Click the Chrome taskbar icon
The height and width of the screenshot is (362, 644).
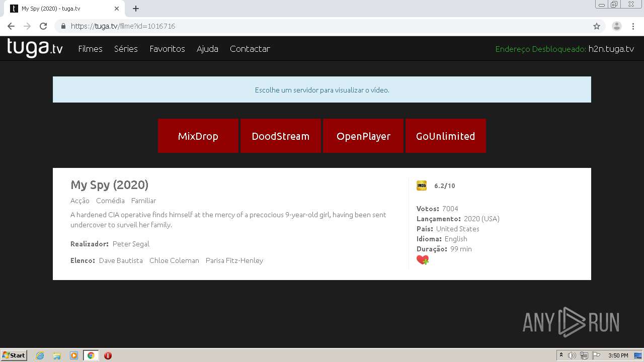[x=91, y=355]
